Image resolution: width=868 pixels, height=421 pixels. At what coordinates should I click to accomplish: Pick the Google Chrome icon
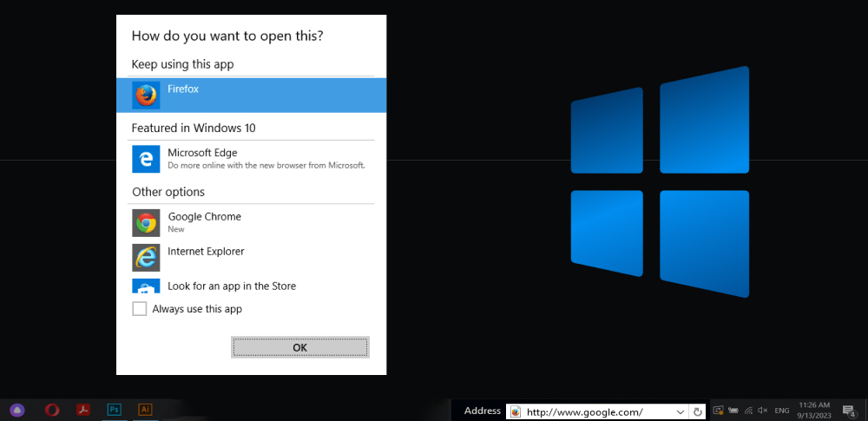(146, 223)
